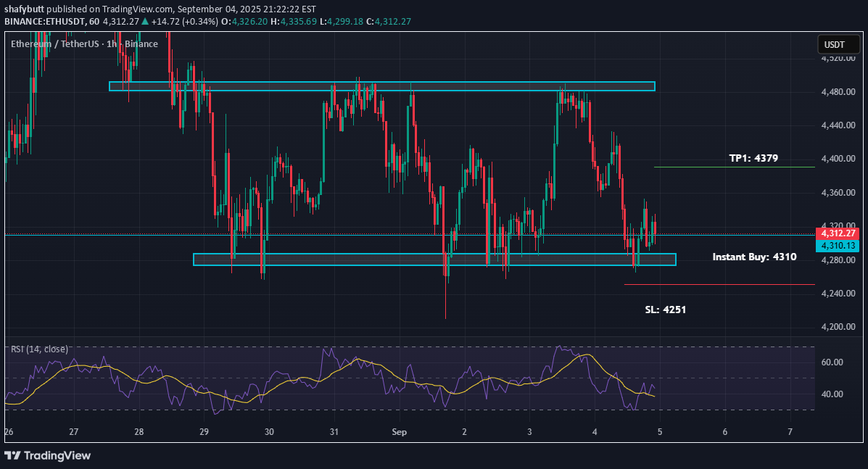
Task: Select the red 4,312.27 price tag
Action: click(x=838, y=233)
